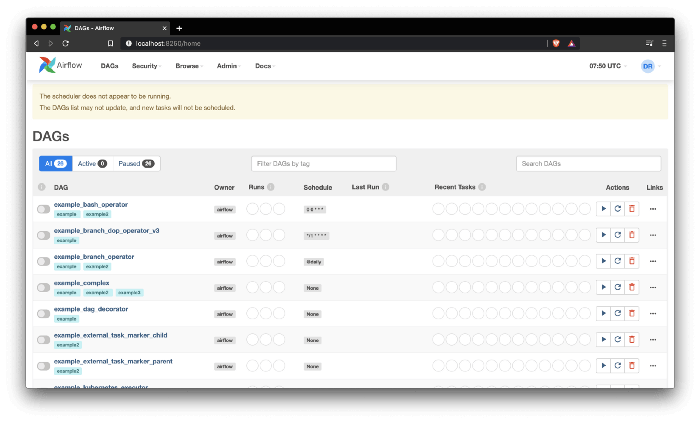Delete the example_bash_operator DAG
Screen dimensions: 700x422
tap(632, 209)
